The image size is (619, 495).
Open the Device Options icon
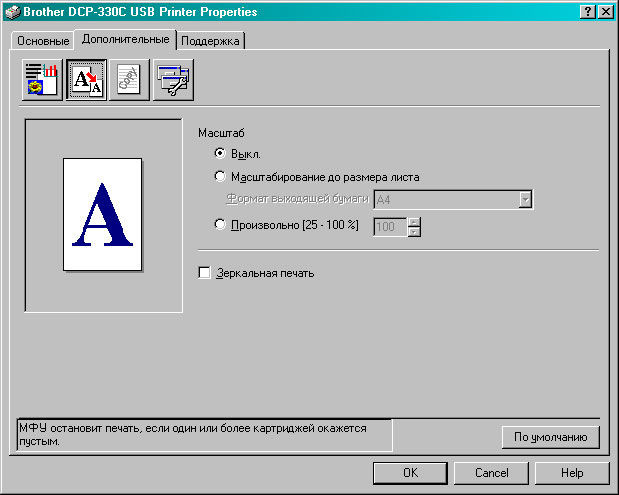[x=173, y=80]
